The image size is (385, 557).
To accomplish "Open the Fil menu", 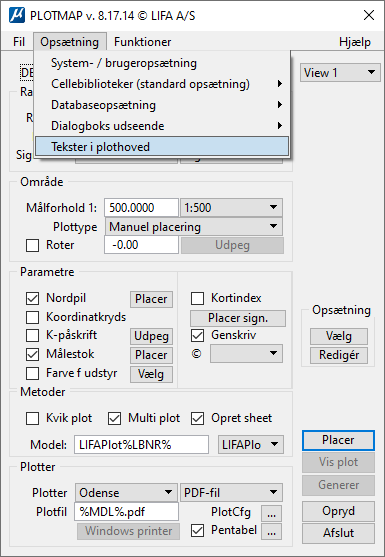I will pos(19,42).
